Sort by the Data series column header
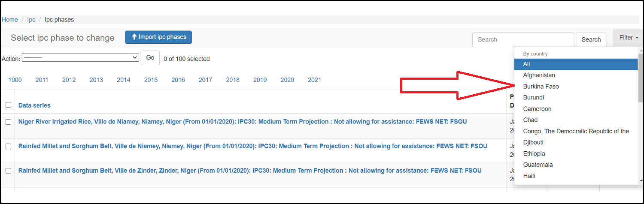The width and height of the screenshot is (644, 204). [x=34, y=105]
